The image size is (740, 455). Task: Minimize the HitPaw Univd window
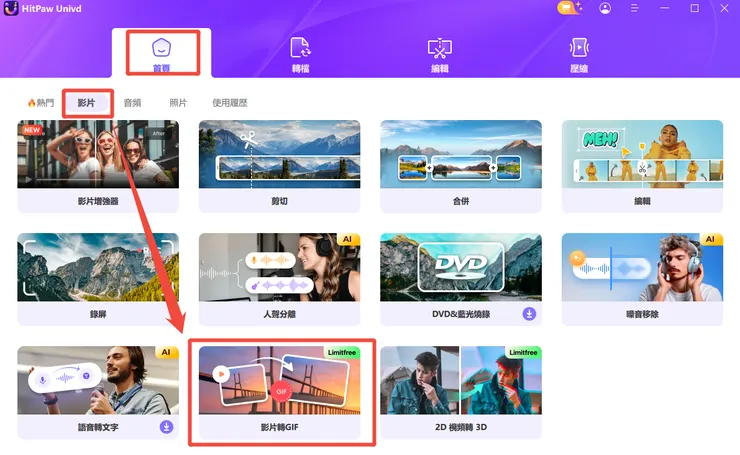tap(664, 8)
